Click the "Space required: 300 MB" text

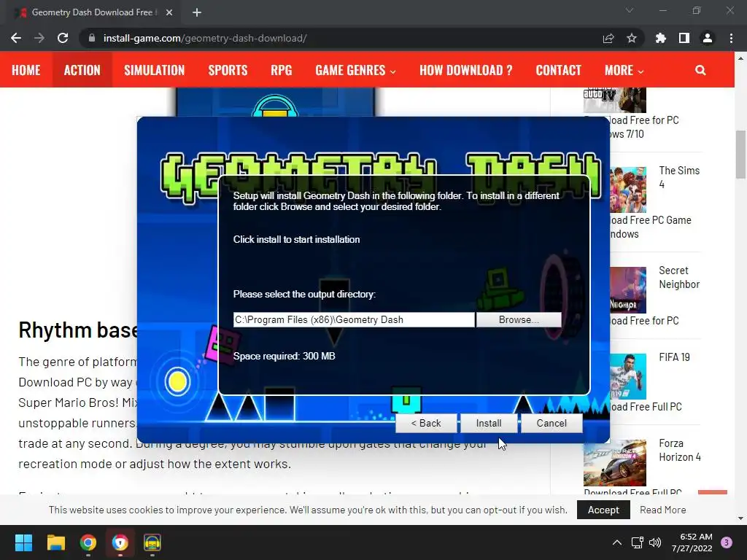(x=284, y=356)
